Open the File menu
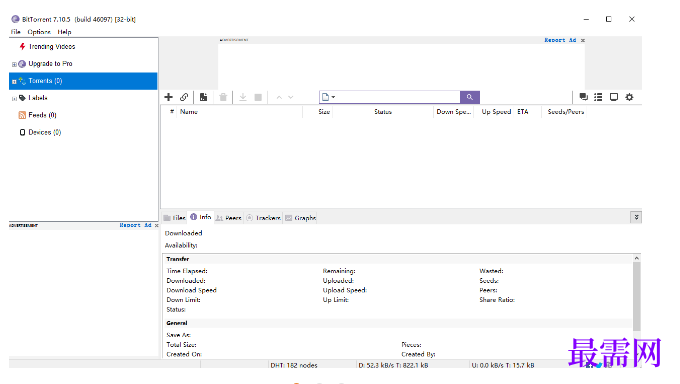The width and height of the screenshot is (680, 384). [x=16, y=32]
